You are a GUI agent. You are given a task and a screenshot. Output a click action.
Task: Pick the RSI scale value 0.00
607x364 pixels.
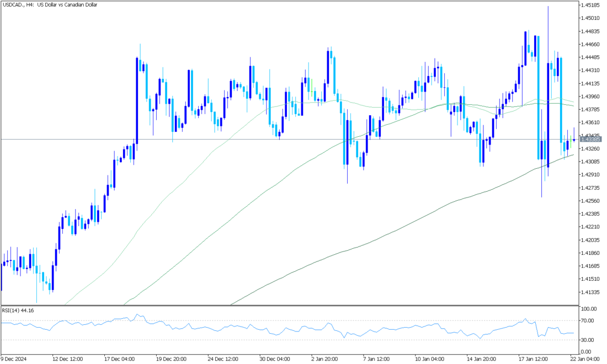(x=587, y=352)
